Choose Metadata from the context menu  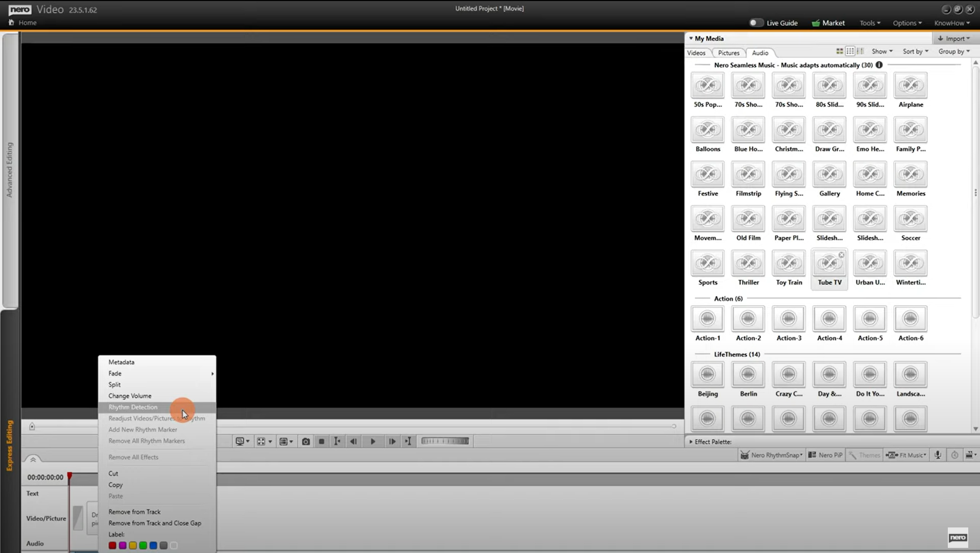click(157, 362)
